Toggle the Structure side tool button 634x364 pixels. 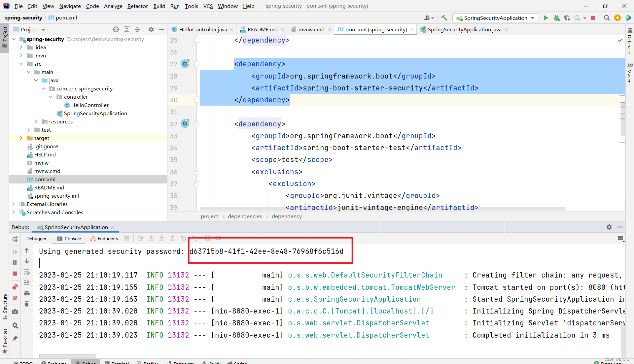click(x=5, y=307)
